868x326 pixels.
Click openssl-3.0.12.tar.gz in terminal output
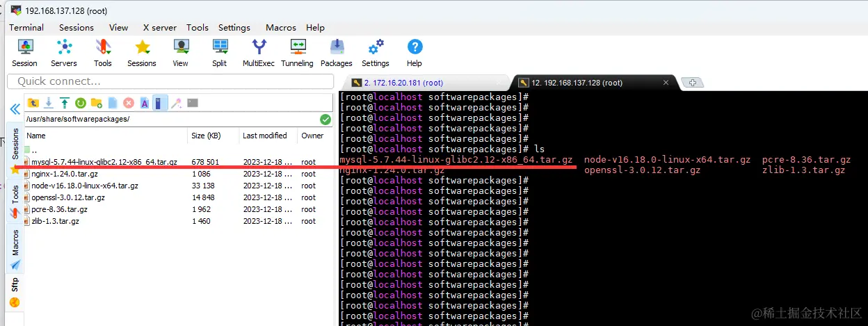click(642, 170)
